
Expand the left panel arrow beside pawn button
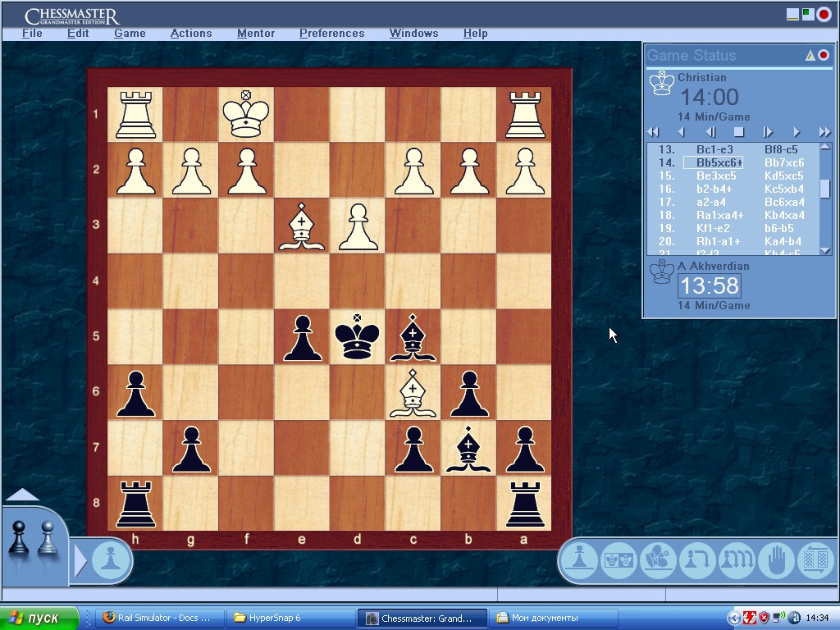coord(80,560)
